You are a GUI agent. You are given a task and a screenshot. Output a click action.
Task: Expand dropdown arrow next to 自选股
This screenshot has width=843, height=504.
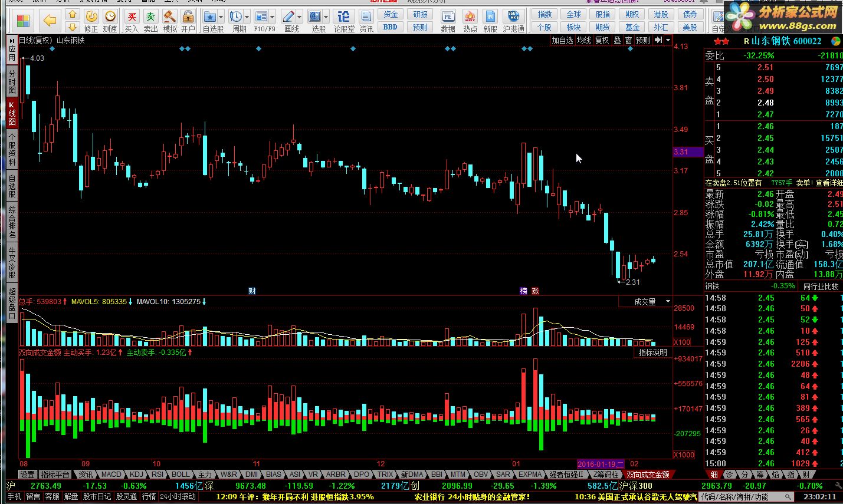pyautogui.click(x=221, y=17)
